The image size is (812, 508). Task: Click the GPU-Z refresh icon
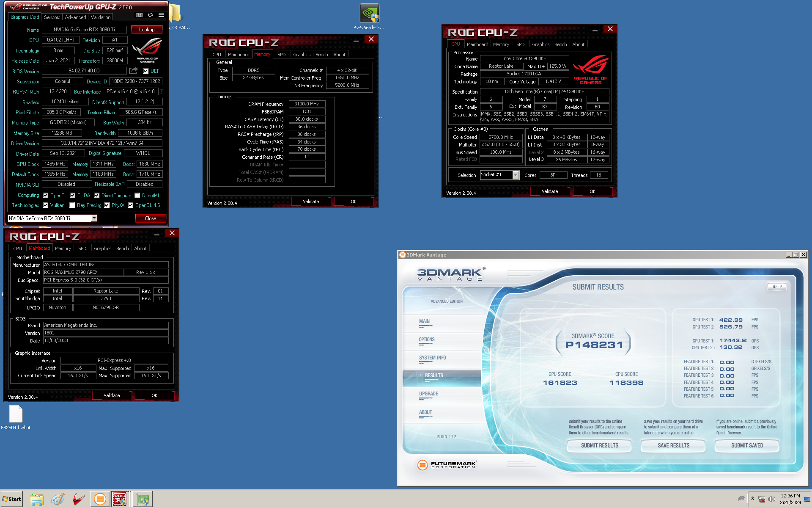pos(150,15)
